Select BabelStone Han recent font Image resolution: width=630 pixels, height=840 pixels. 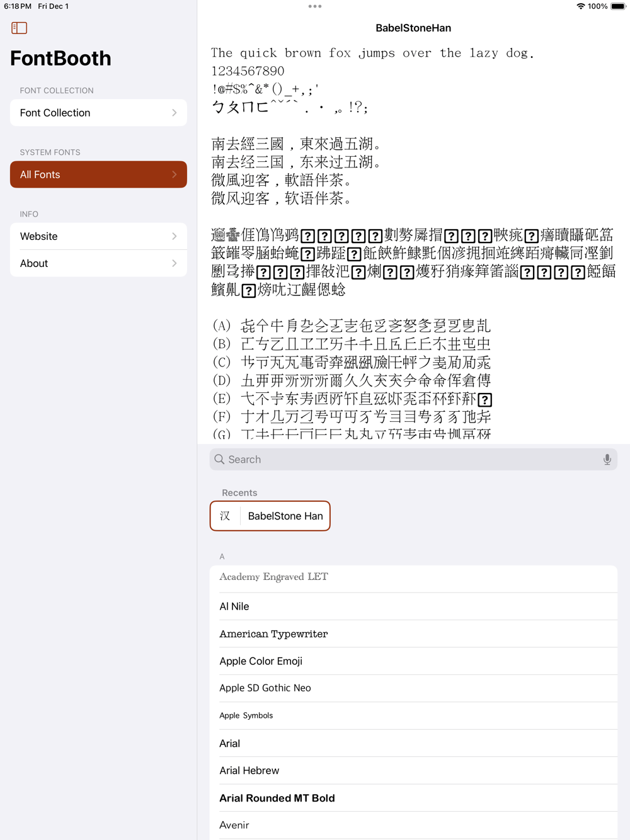[270, 516]
